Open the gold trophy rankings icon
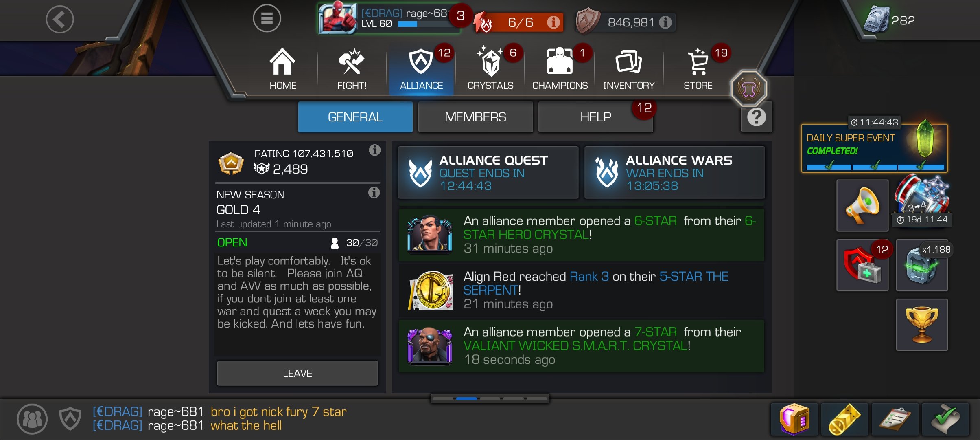Image resolution: width=980 pixels, height=440 pixels. coord(922,325)
